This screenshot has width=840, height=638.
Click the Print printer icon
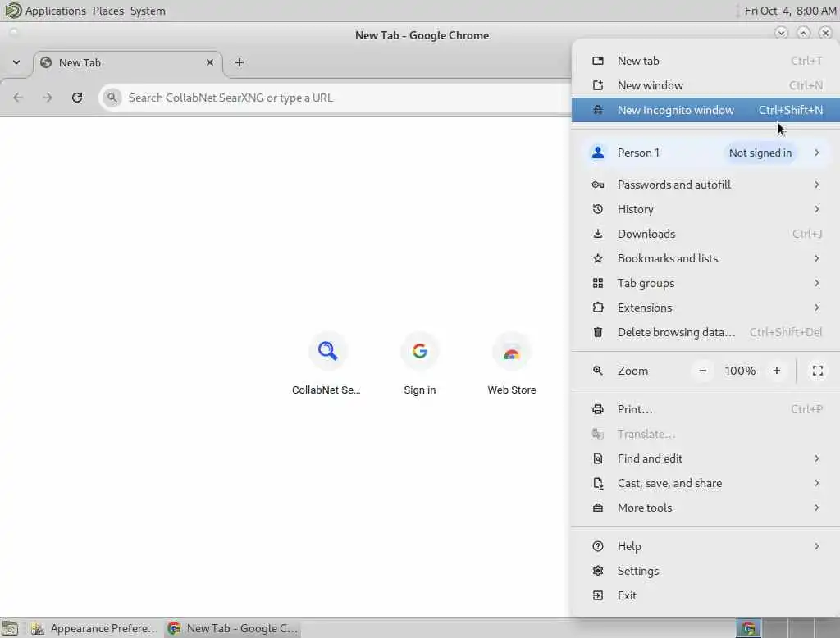598,409
